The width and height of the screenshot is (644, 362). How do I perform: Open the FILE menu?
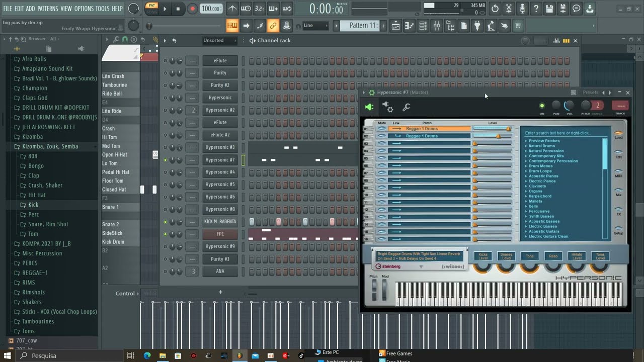coord(8,9)
